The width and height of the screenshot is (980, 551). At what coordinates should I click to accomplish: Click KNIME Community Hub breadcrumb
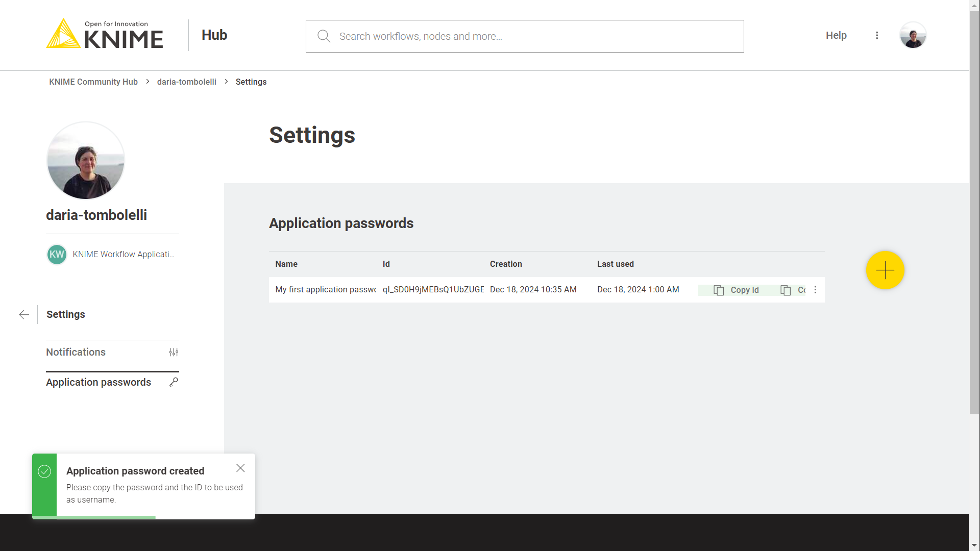[93, 82]
